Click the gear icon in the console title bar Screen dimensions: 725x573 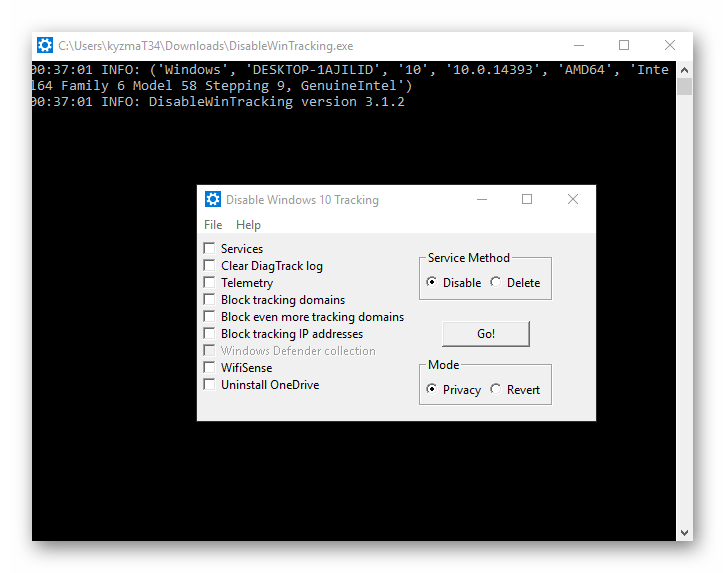coord(45,45)
